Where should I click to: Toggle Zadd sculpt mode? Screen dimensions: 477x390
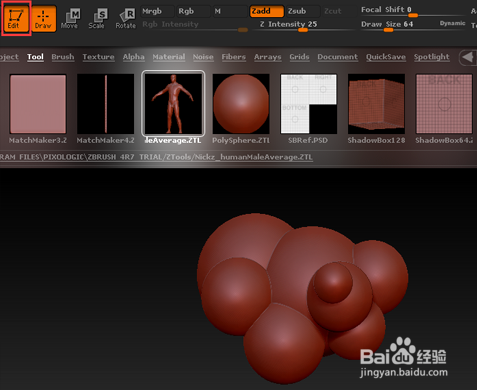pos(267,11)
